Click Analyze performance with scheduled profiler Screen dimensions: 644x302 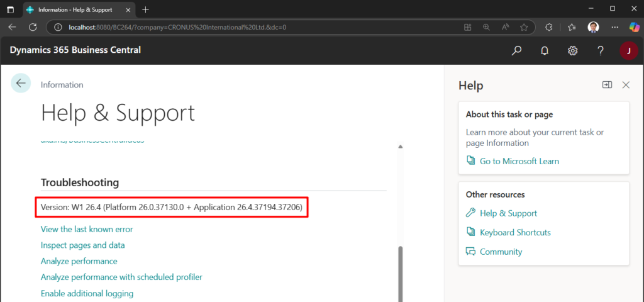pos(121,277)
